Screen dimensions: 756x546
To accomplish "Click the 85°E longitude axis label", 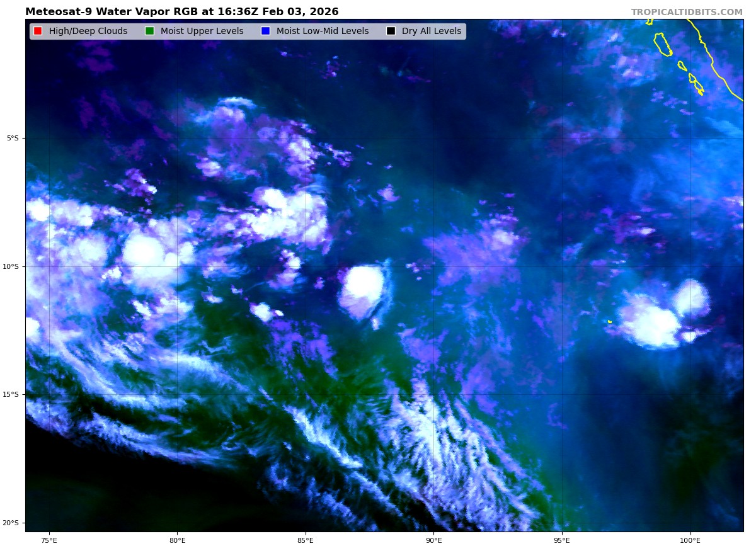I will pos(306,540).
